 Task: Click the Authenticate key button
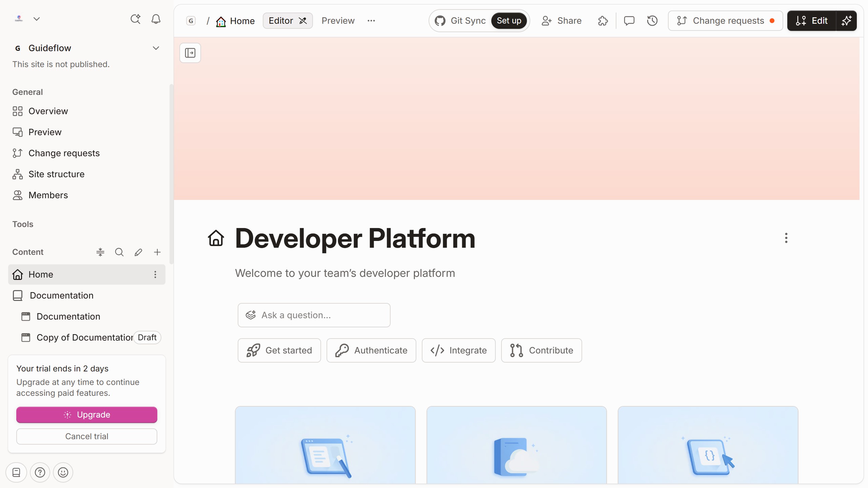(371, 350)
